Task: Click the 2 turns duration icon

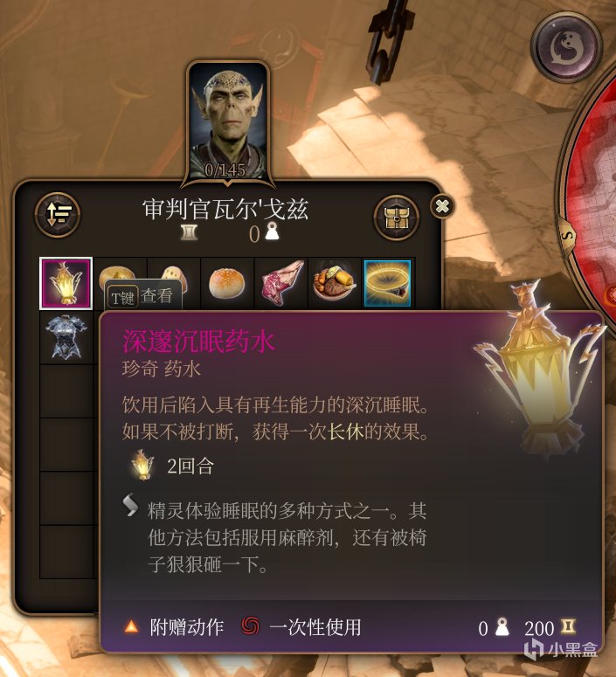Action: pyautogui.click(x=142, y=465)
